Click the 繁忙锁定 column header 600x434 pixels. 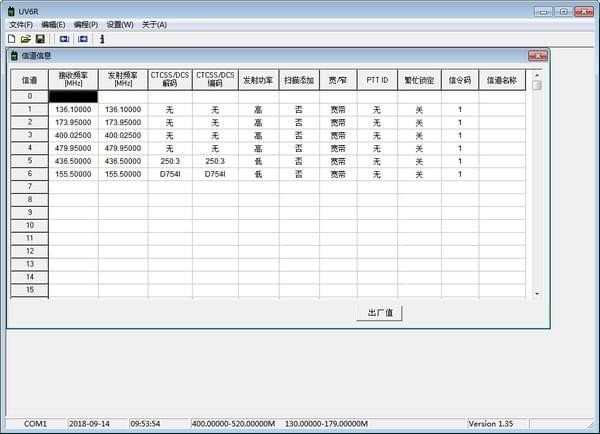tap(419, 80)
